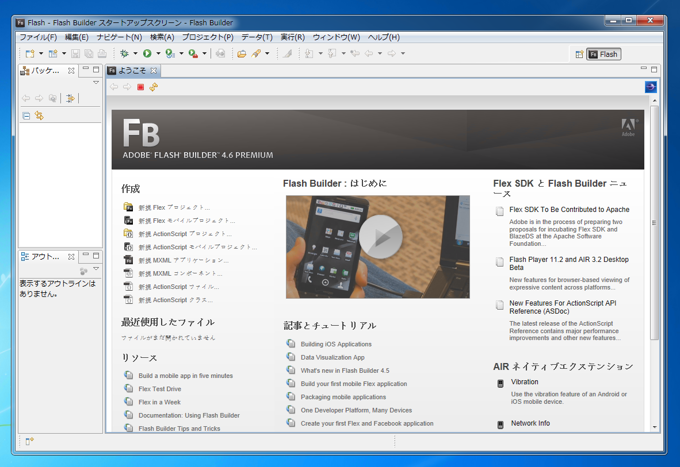
Task: Minimize the package explorer panel
Action: [85, 69]
